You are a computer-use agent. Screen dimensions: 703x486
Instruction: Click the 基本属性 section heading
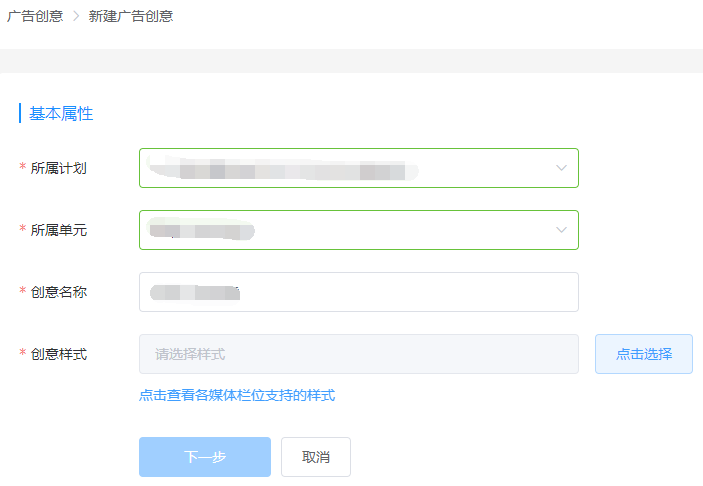[61, 113]
